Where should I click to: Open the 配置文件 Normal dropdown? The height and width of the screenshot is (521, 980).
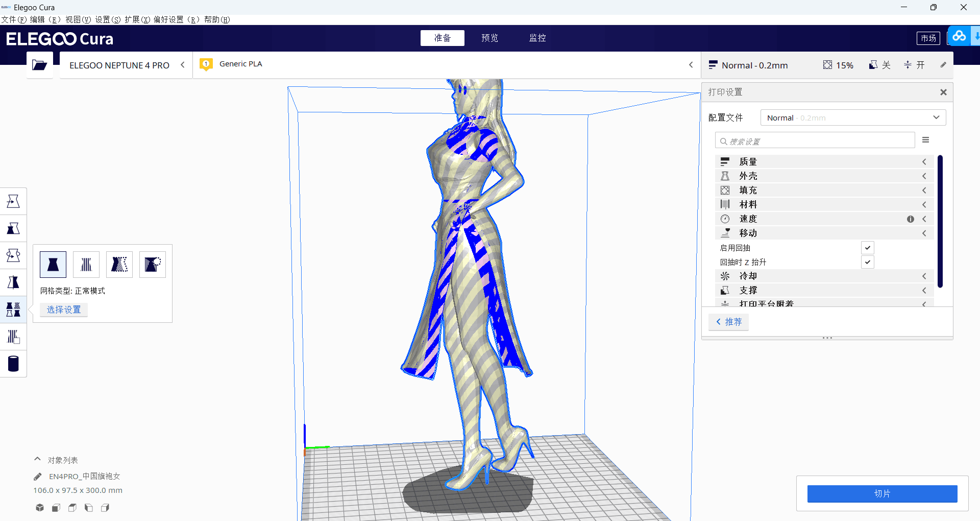point(853,117)
